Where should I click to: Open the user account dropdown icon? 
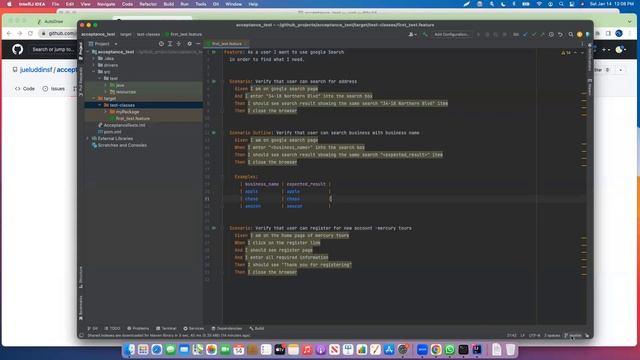pyautogui.click(x=412, y=35)
